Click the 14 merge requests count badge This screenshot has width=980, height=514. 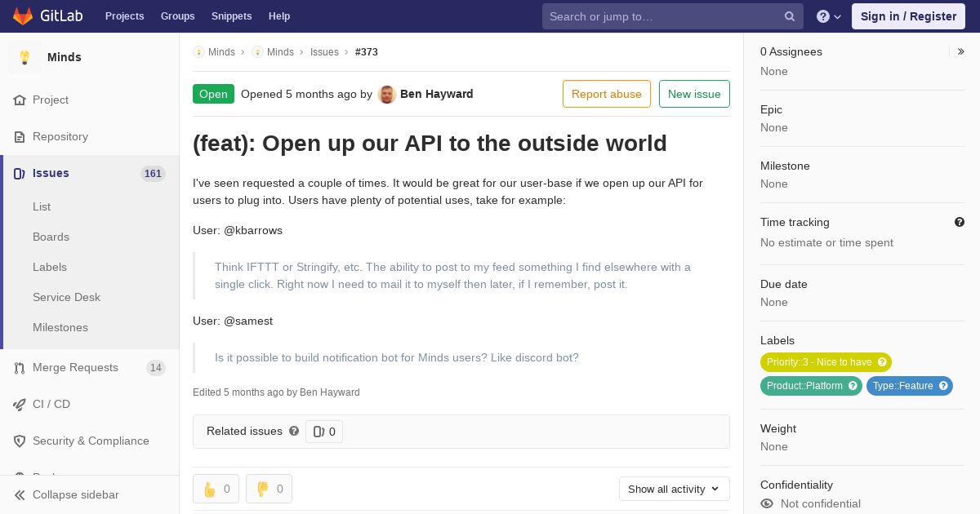click(x=156, y=368)
